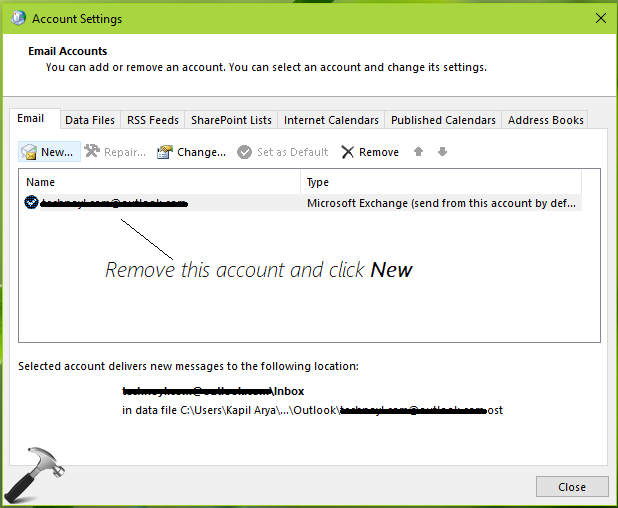Image resolution: width=618 pixels, height=508 pixels.
Task: Click the Close button
Action: point(572,487)
